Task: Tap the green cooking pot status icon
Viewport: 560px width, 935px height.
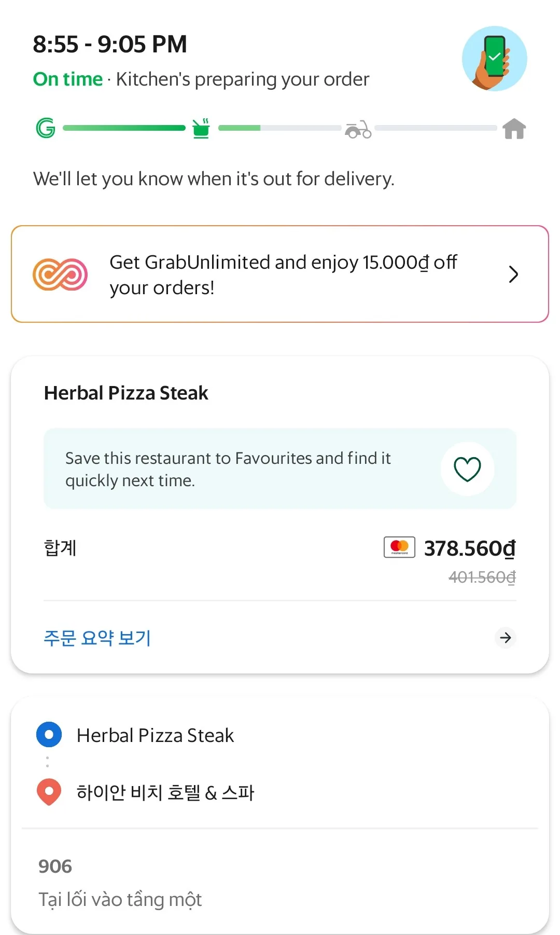Action: 201,128
